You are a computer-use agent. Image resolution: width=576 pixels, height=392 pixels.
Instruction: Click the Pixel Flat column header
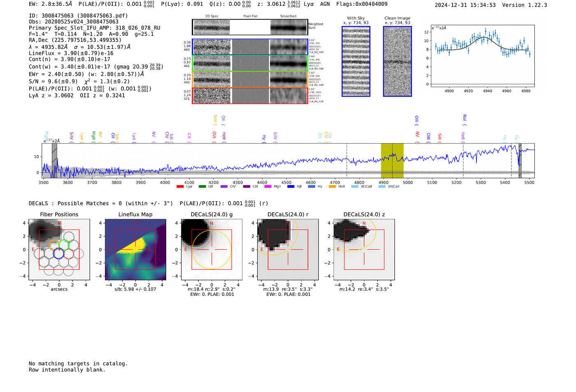click(250, 16)
